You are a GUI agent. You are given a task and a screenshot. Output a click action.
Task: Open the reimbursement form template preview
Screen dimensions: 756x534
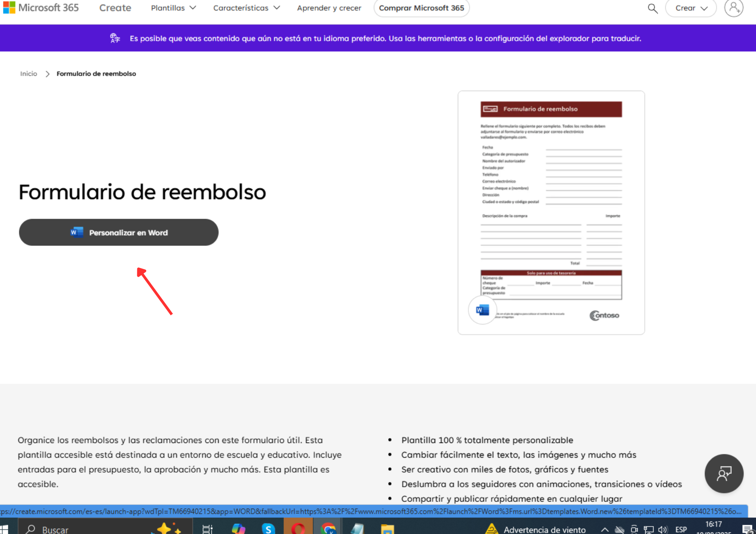tap(551, 213)
